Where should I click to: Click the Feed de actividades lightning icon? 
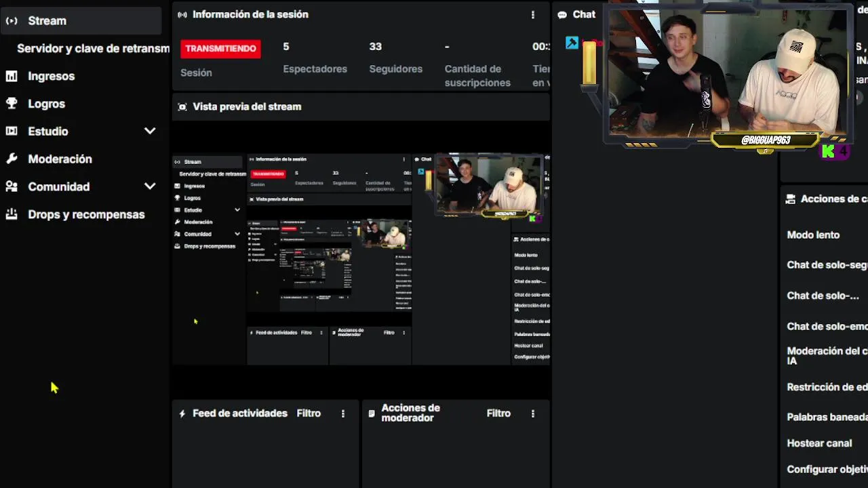click(182, 413)
